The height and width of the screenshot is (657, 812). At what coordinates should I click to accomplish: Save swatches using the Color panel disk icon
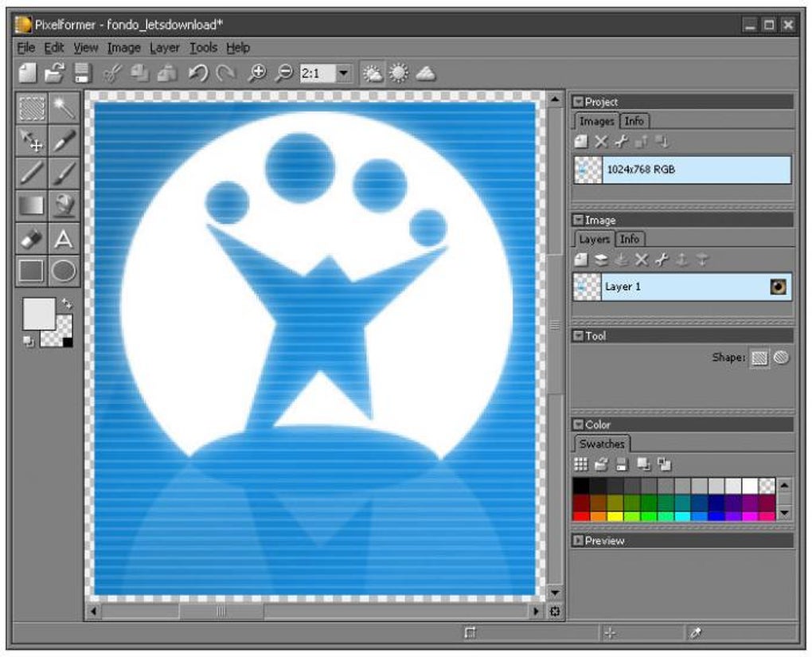coord(622,464)
